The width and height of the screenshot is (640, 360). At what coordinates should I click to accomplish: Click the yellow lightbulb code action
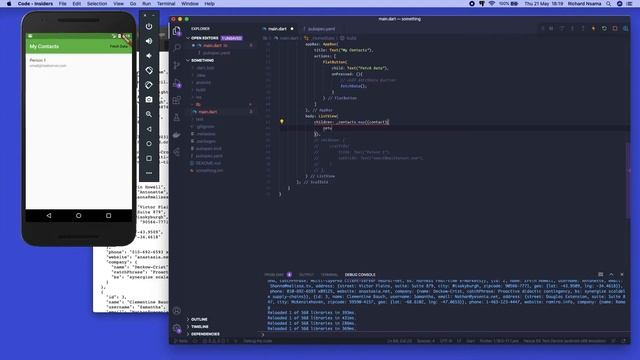pyautogui.click(x=282, y=121)
